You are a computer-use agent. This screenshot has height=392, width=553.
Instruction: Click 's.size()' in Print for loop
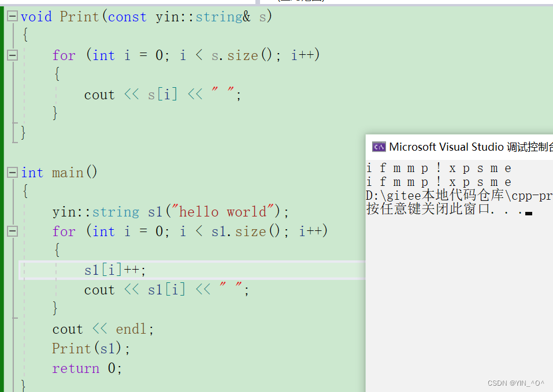pyautogui.click(x=242, y=55)
